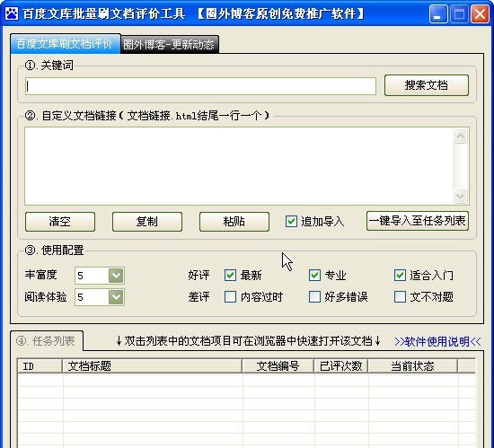The image size is (494, 448).
Task: Click the 复制 button
Action: [147, 222]
